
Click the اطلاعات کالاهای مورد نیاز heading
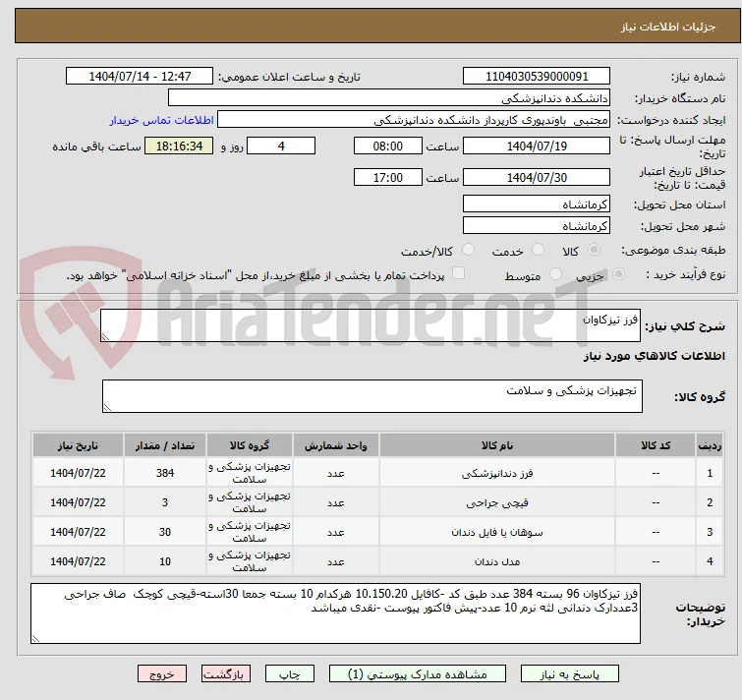coord(654,356)
